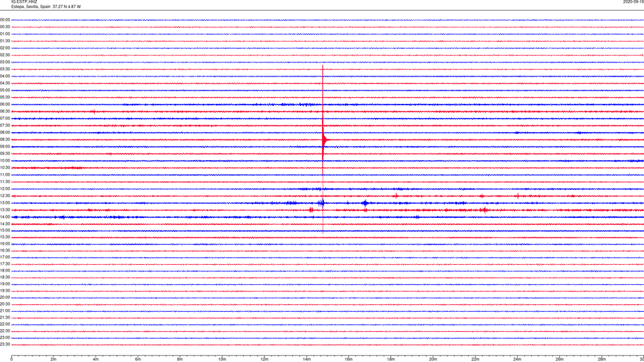
Task: Select the 04:30 trace time label
Action: (5, 83)
